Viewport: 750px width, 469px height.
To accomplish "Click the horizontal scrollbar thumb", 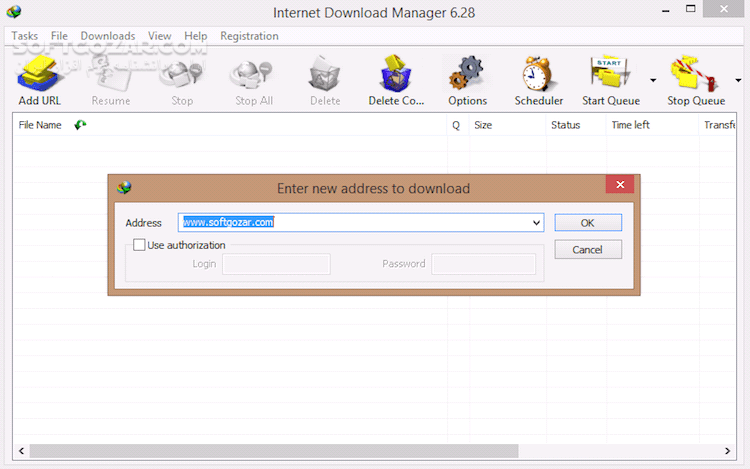I will click(x=274, y=451).
